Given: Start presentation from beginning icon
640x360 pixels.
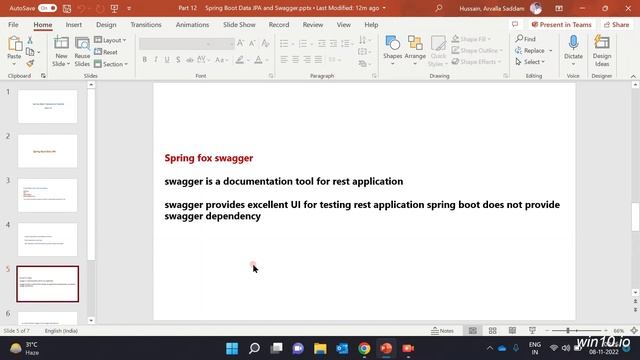Looking at the screenshot, I should pyautogui.click(x=114, y=8).
